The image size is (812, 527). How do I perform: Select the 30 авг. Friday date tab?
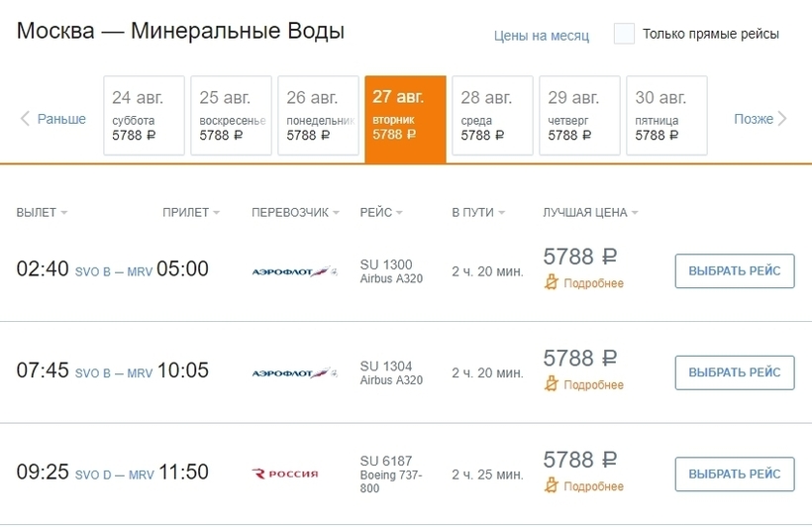pos(666,116)
